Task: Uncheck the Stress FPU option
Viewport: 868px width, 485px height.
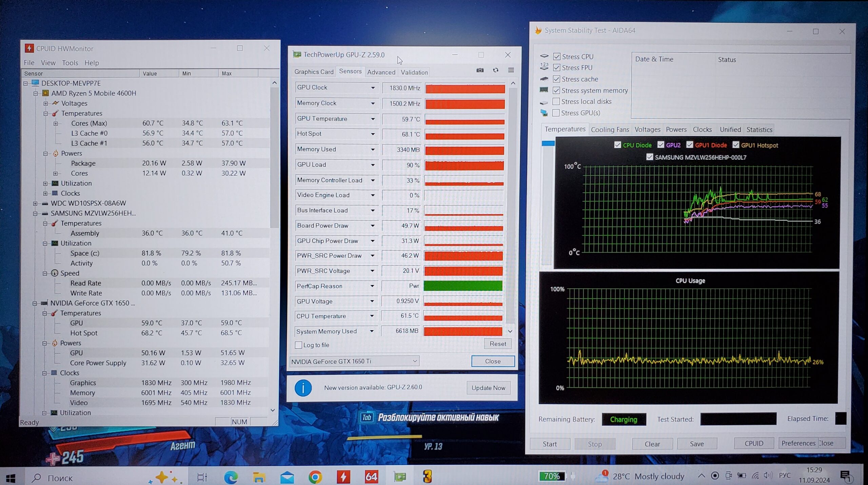Action: pyautogui.click(x=556, y=68)
